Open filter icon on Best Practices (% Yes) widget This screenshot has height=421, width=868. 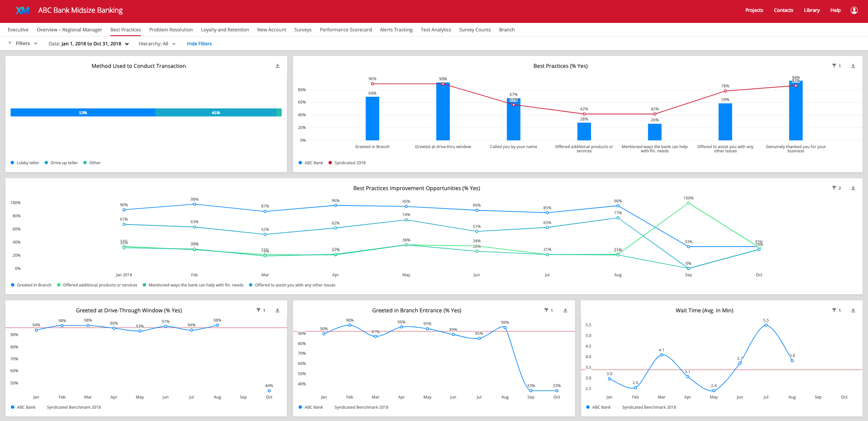tap(834, 66)
